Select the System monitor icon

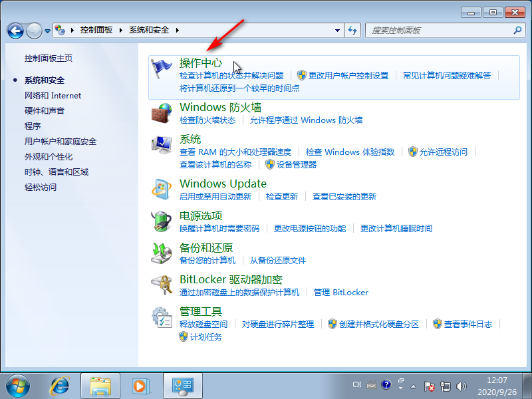point(162,143)
